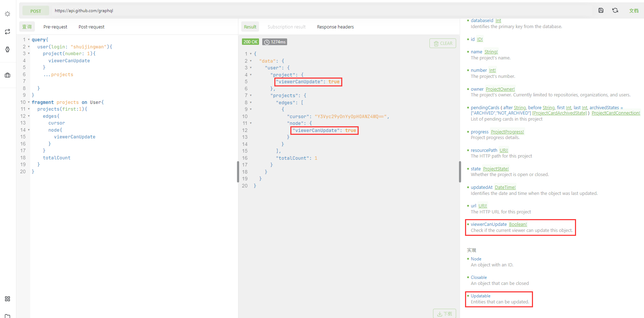Viewport: 644px width, 318px height.
Task: Click the save icon in the top bar
Action: coord(601,10)
